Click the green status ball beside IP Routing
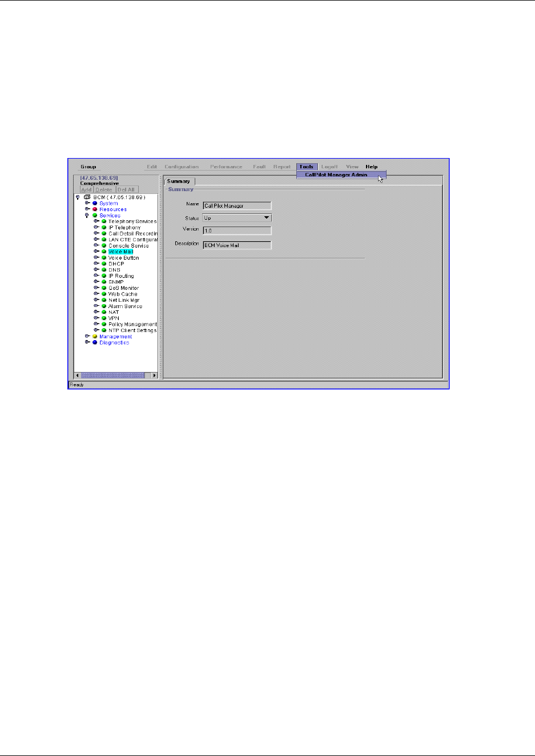535x756 pixels. coord(104,276)
